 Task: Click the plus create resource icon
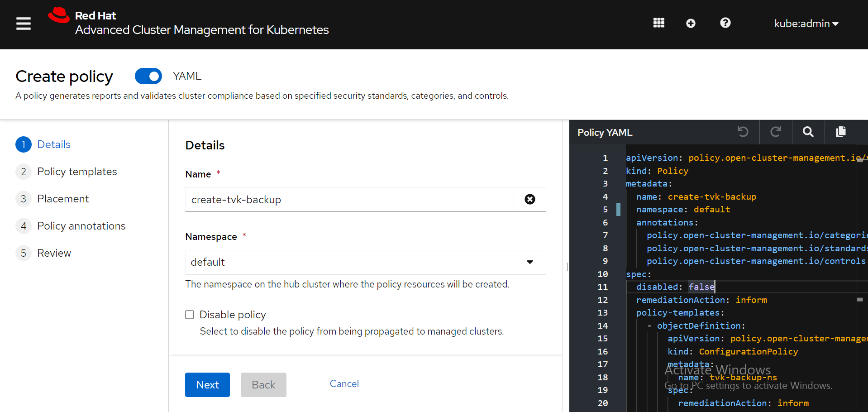691,24
